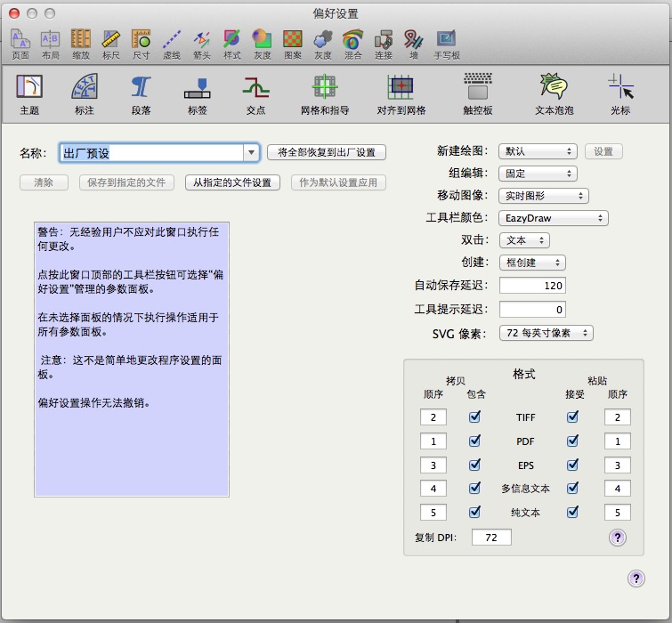This screenshot has height=623, width=672.
Task: Click 将全部恢复到出厂设置 button
Action: 327,153
